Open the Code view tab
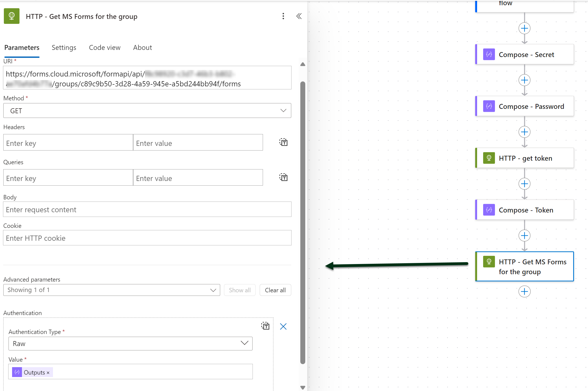The width and height of the screenshot is (588, 391). [105, 47]
